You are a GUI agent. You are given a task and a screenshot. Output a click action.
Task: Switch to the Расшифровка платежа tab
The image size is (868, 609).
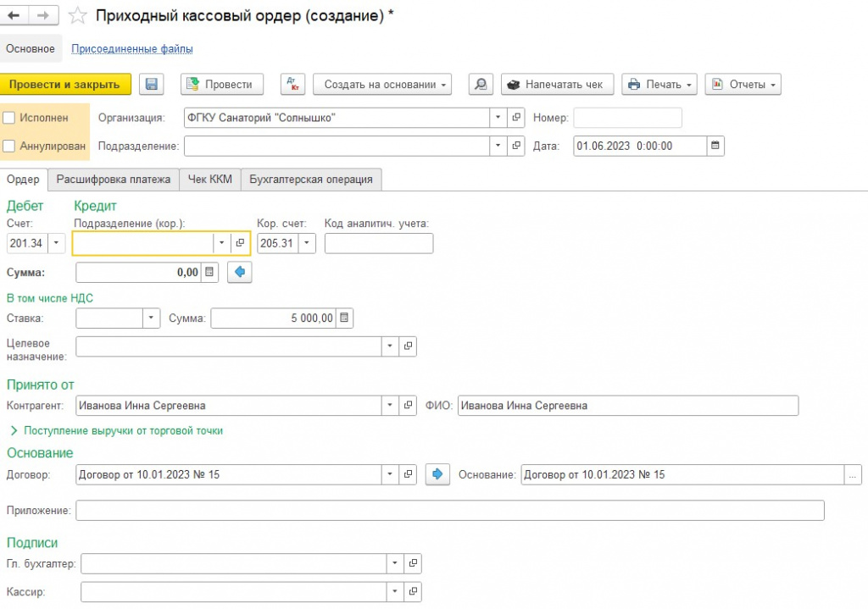(x=114, y=180)
